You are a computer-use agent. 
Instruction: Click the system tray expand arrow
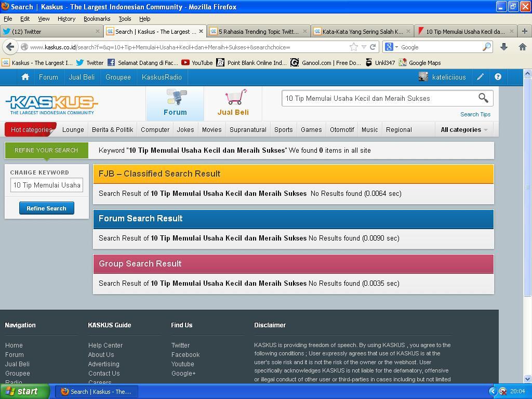493,392
